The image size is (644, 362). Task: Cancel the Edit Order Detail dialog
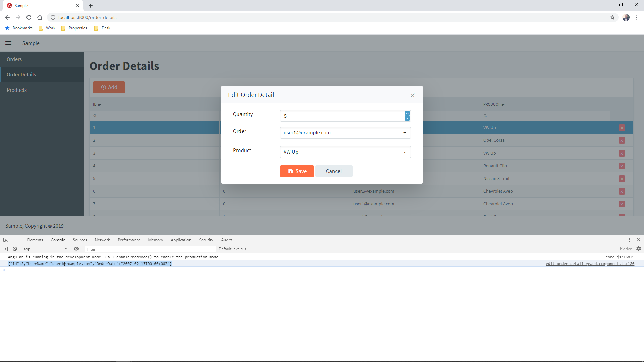tap(334, 171)
